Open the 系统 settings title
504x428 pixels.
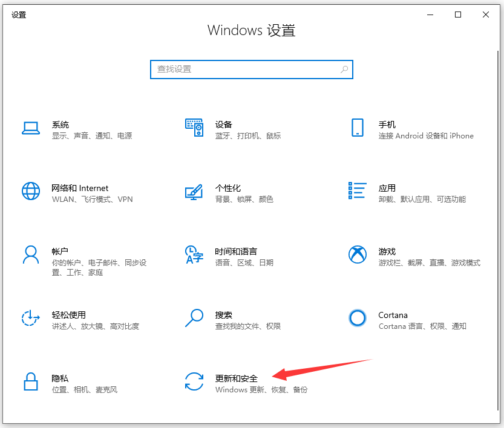tap(61, 125)
